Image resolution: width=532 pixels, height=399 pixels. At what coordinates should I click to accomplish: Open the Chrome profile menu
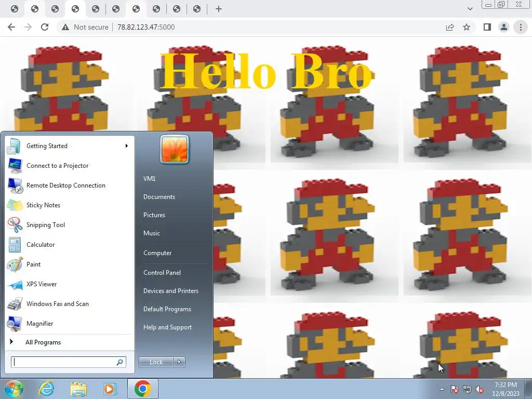pyautogui.click(x=504, y=27)
